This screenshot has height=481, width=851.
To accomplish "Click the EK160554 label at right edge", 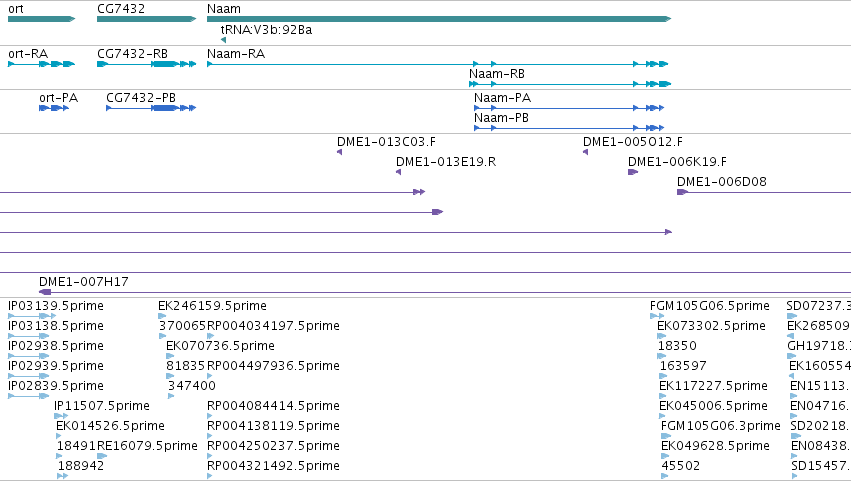I will coord(820,366).
